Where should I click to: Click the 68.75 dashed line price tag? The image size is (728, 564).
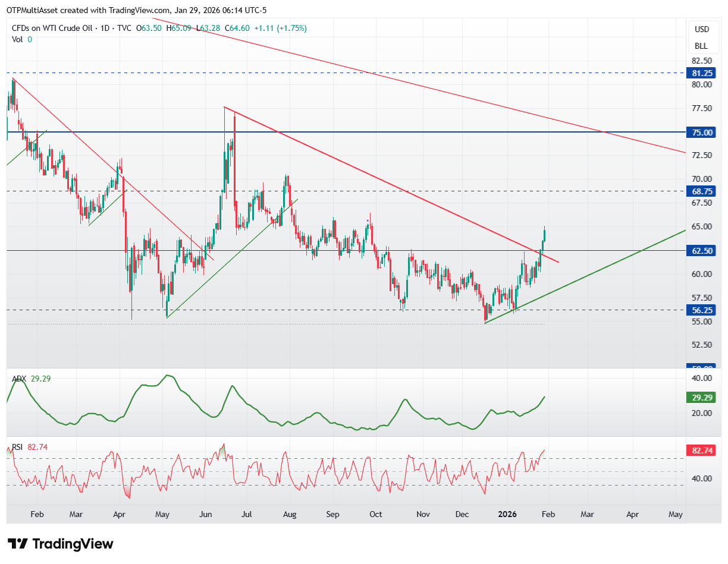pos(702,191)
